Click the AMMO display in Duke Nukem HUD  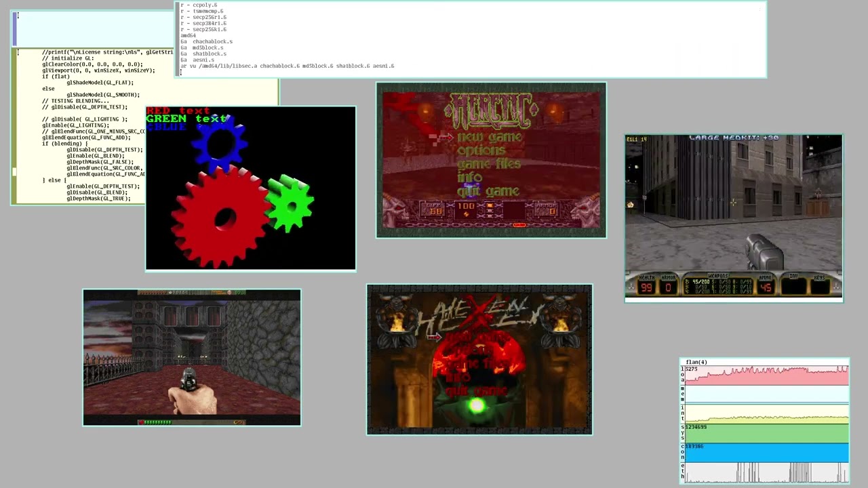(766, 285)
